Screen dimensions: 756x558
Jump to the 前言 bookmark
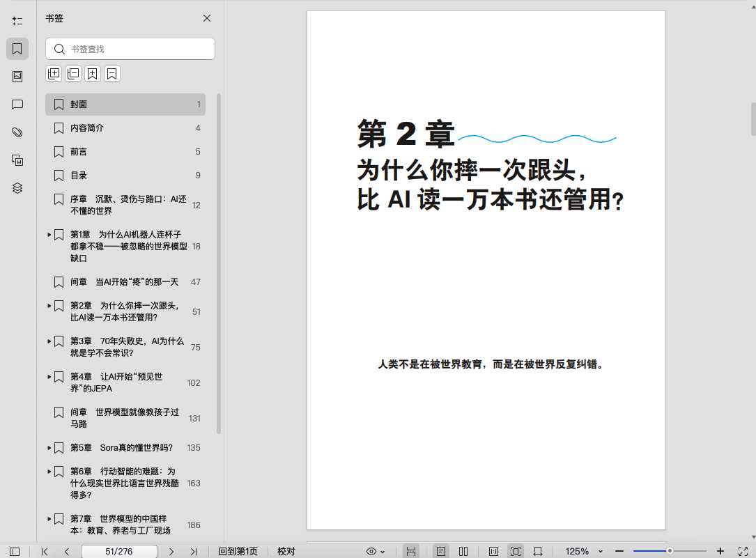(x=125, y=152)
